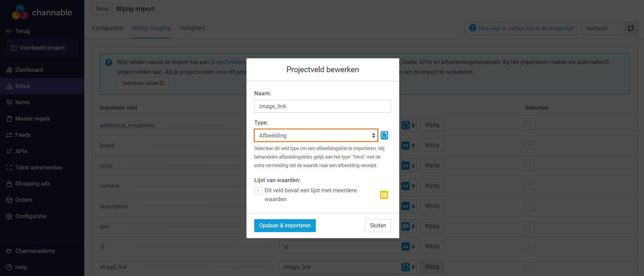Switch to the Veiligheid tab
The width and height of the screenshot is (644, 276).
192,28
